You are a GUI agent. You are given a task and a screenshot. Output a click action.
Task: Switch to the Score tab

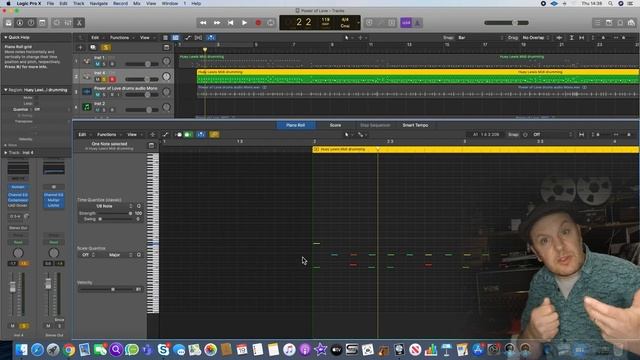click(x=335, y=125)
